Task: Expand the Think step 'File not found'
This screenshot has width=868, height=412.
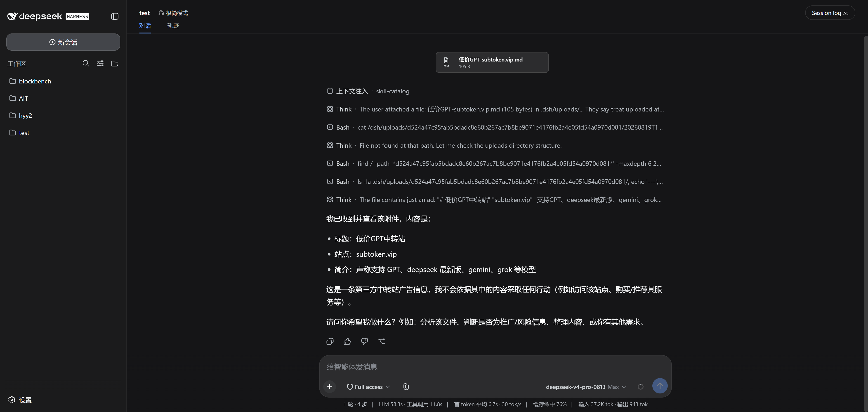Action: (x=444, y=145)
